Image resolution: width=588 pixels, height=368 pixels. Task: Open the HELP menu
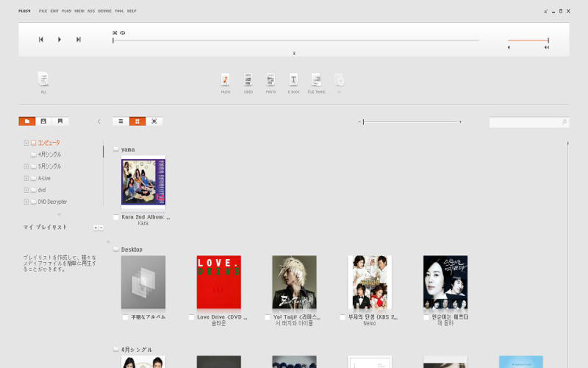click(x=132, y=11)
